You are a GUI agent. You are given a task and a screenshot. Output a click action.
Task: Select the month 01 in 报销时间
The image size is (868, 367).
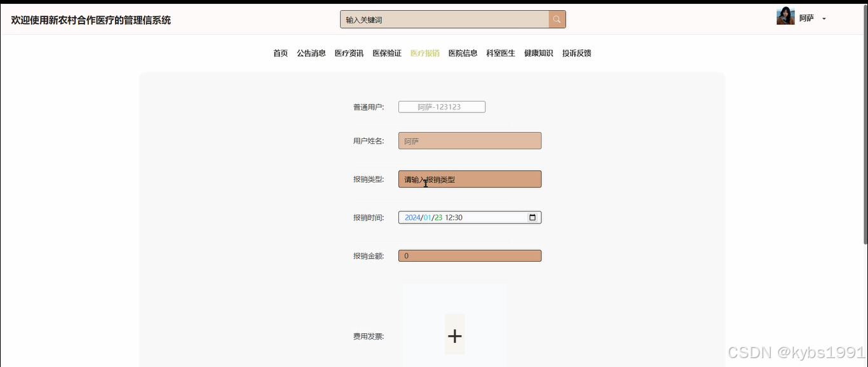tap(428, 217)
